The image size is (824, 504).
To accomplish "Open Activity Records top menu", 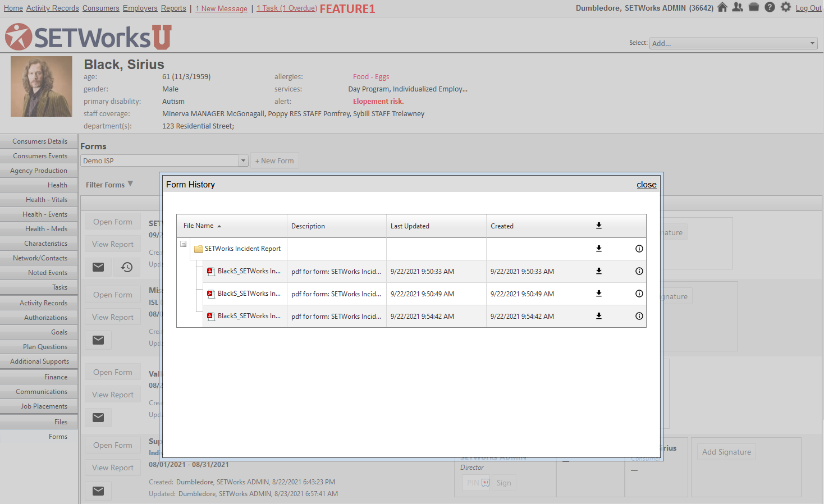I will [53, 8].
